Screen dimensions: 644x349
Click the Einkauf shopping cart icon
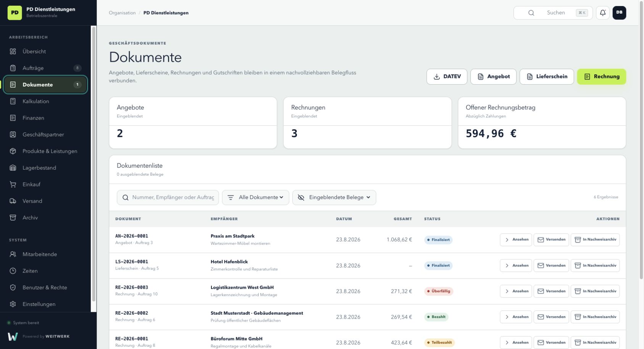13,184
